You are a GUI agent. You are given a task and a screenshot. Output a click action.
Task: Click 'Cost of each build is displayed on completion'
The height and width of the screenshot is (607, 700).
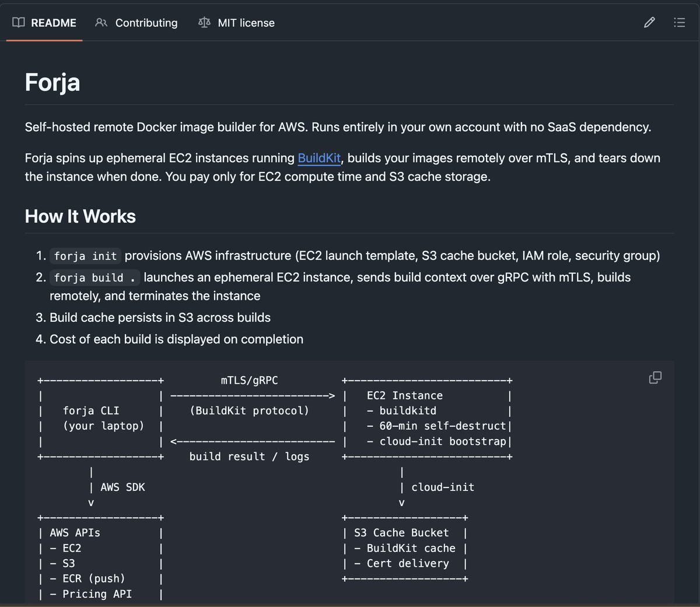point(176,339)
